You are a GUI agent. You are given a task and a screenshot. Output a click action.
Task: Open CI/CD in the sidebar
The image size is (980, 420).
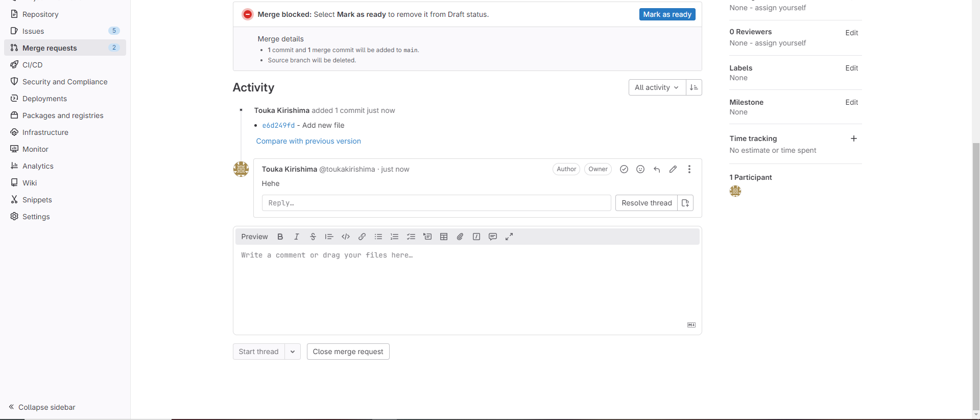click(33, 65)
